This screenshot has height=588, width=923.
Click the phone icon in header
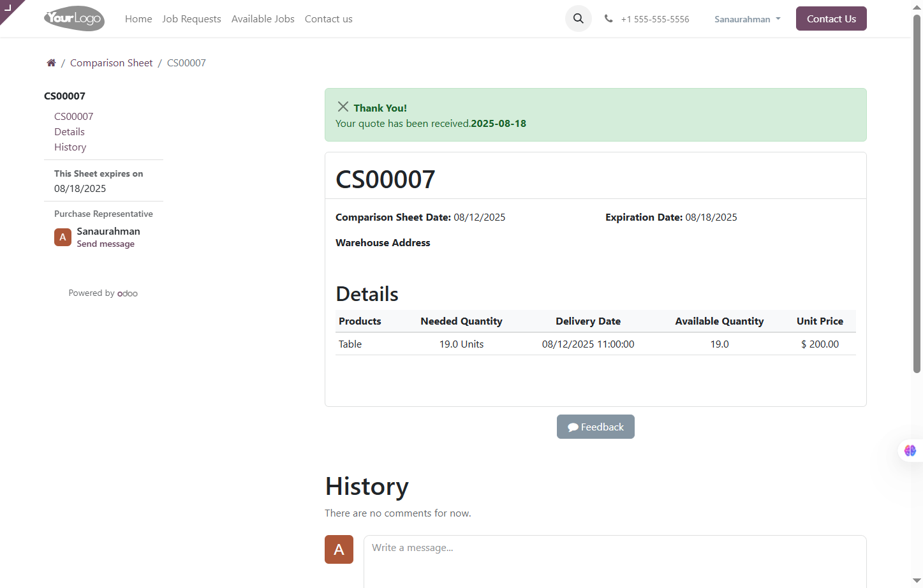(609, 18)
